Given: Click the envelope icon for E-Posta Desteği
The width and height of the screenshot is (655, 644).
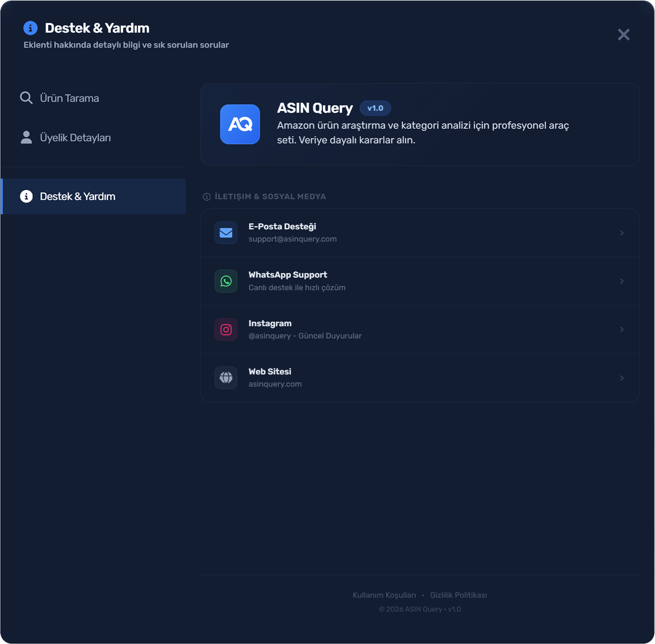Looking at the screenshot, I should pyautogui.click(x=226, y=233).
